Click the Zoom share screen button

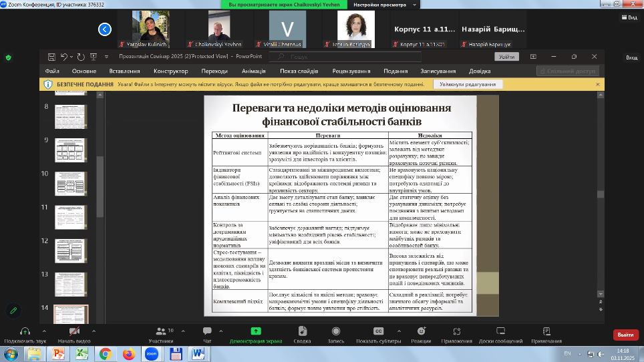click(x=256, y=331)
